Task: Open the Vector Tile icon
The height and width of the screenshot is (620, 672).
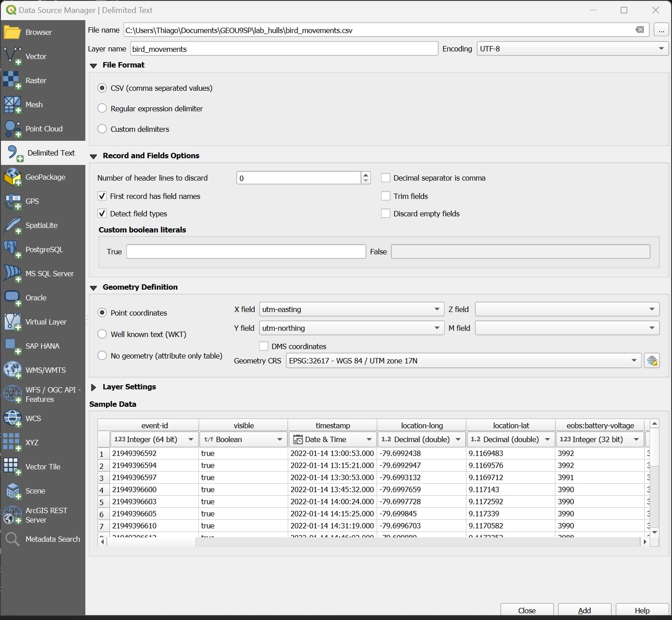Action: [x=12, y=467]
